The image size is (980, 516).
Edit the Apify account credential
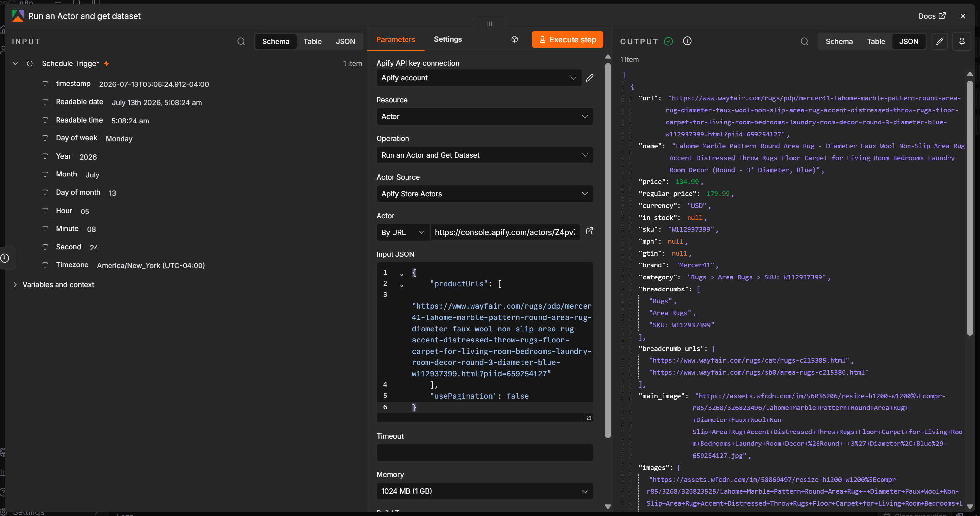click(x=590, y=78)
